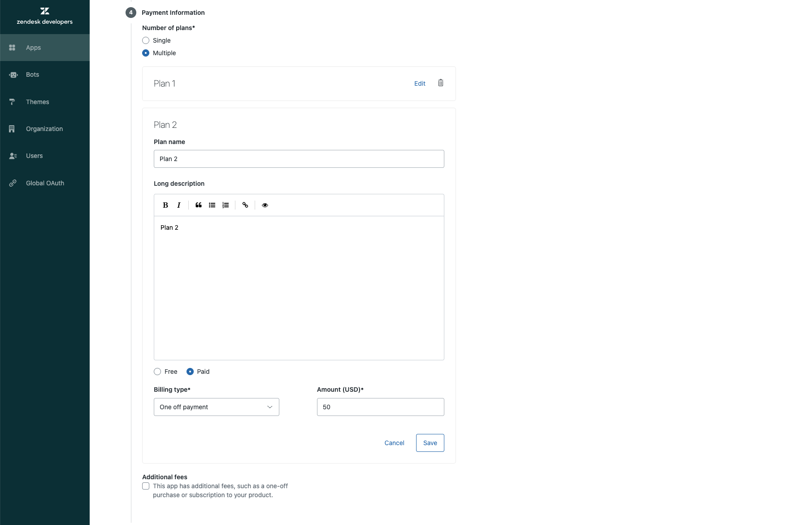This screenshot has width=812, height=525.
Task: Insert a link with the link icon
Action: click(245, 205)
